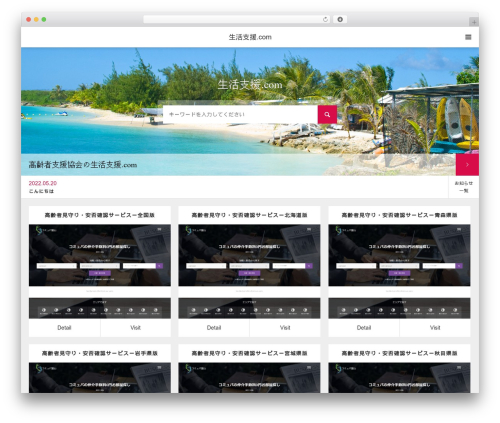Open the 宮城県版 card screenshot thumbnail

[x=249, y=378]
